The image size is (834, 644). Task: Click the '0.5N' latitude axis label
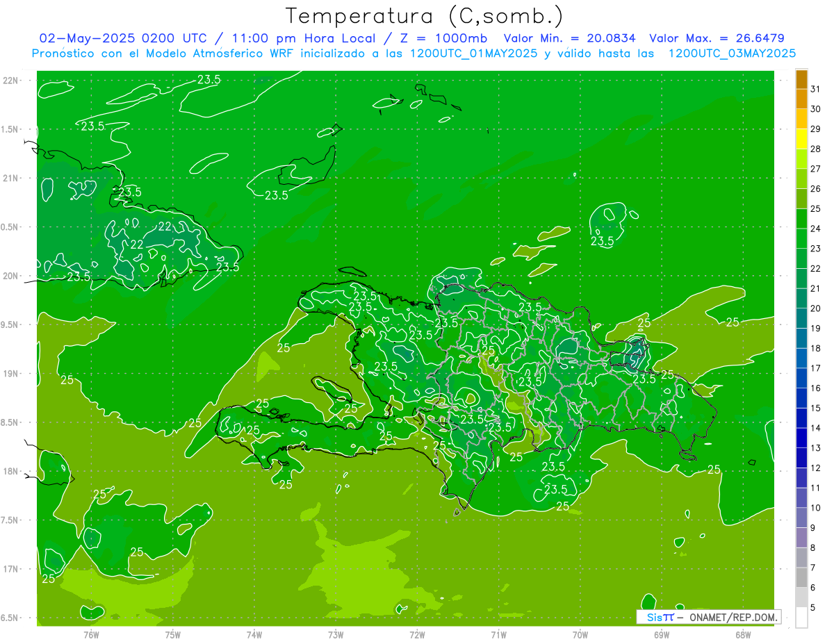[10, 227]
